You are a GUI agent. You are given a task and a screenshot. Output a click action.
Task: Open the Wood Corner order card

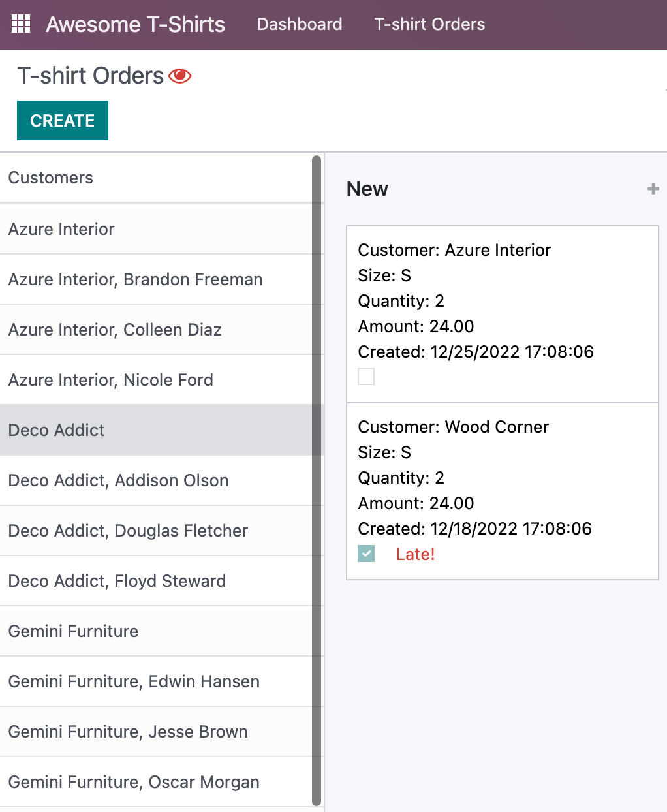pyautogui.click(x=501, y=478)
